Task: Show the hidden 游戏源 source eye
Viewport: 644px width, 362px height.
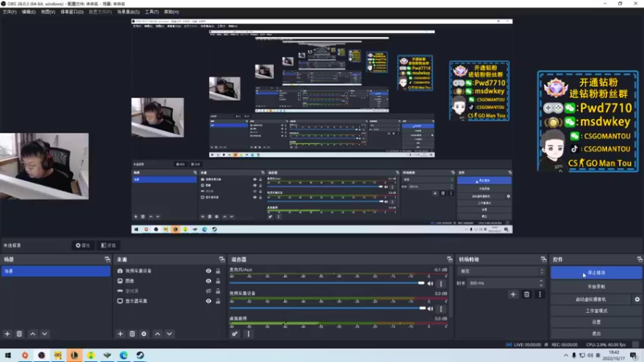Action: (x=208, y=291)
